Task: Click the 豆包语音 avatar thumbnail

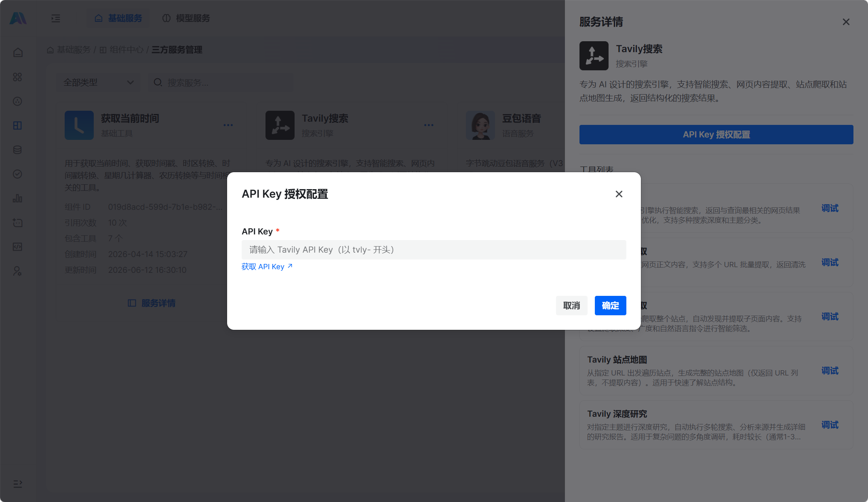Action: tap(480, 125)
